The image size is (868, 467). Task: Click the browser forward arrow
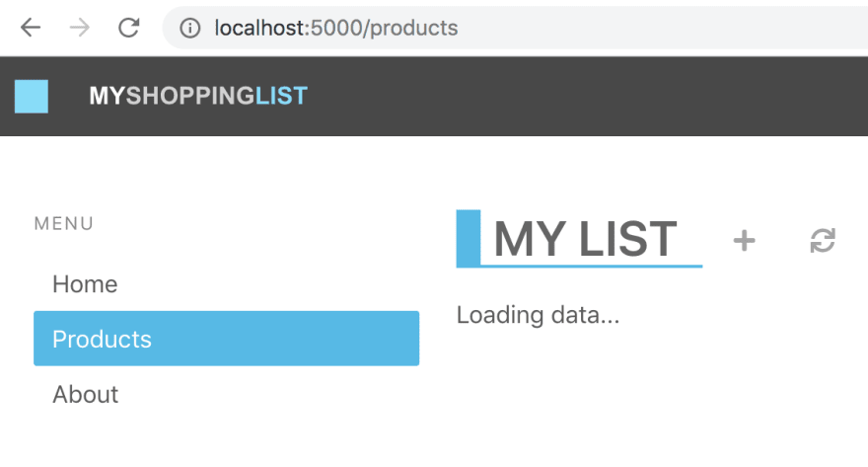coord(80,27)
